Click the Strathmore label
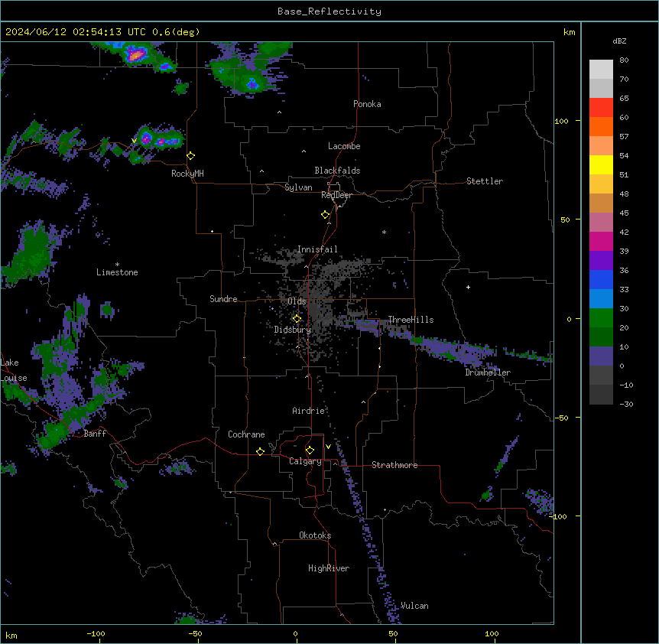The height and width of the screenshot is (644, 659). tap(394, 465)
